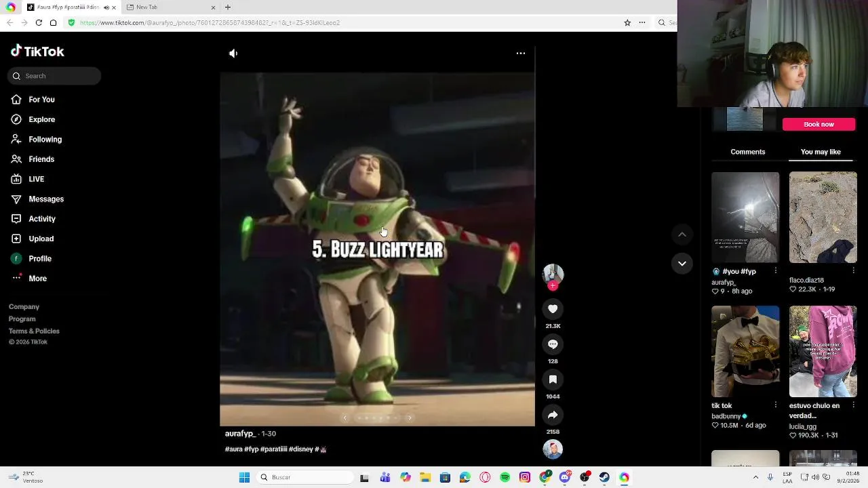Mute the video with the speaker icon
Screen dimensions: 868x488
click(233, 53)
